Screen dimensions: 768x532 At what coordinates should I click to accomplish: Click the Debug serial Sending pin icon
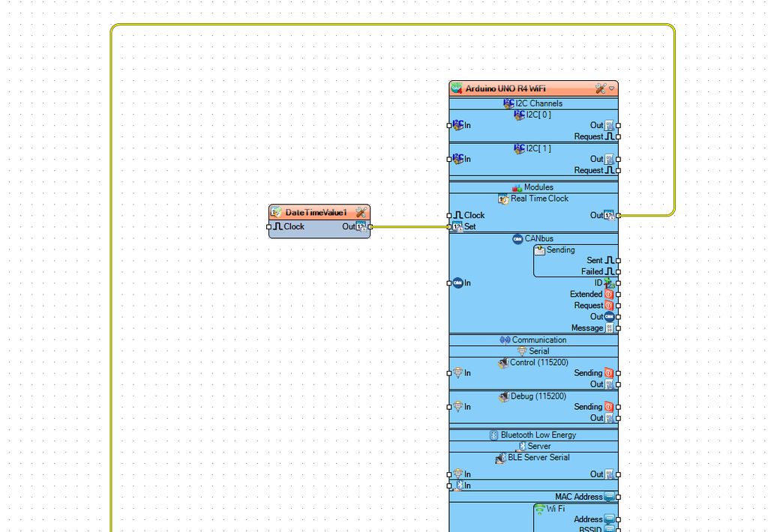[609, 407]
